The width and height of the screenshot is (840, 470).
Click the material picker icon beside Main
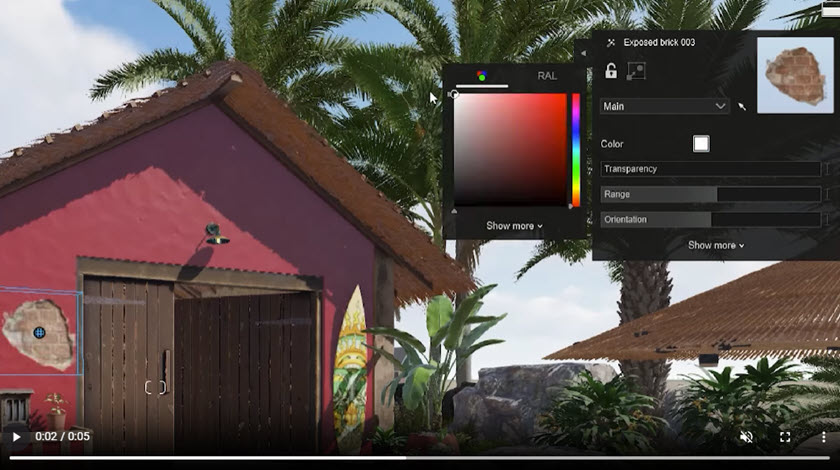pos(742,106)
